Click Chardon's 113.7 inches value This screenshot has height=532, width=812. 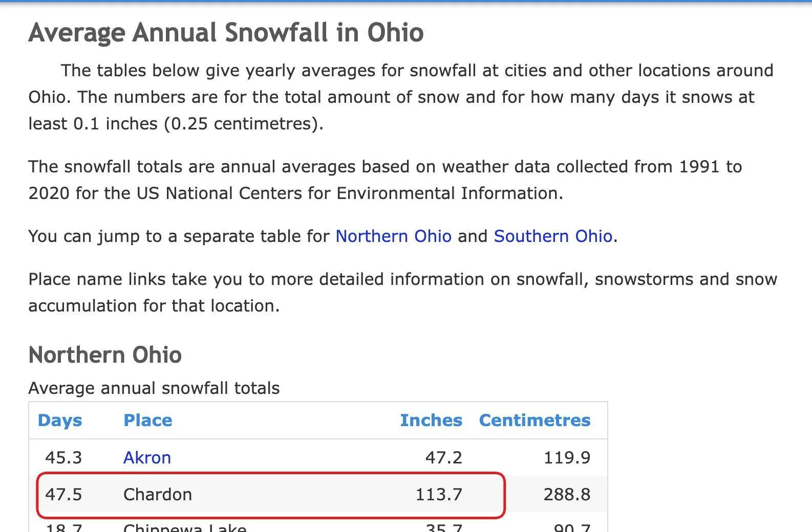pyautogui.click(x=439, y=495)
